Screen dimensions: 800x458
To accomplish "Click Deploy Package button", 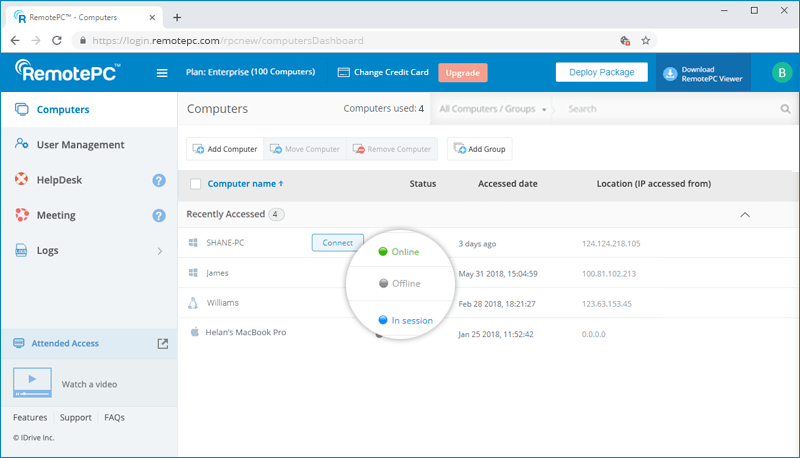I will tap(602, 72).
